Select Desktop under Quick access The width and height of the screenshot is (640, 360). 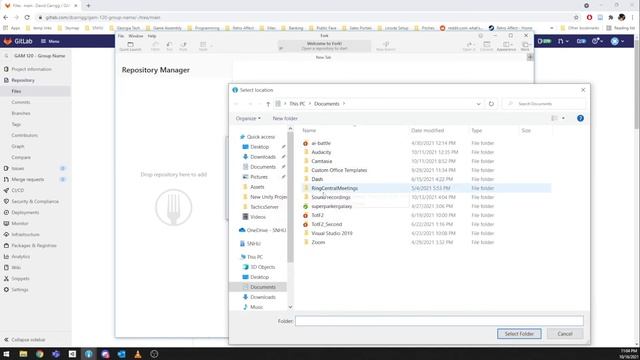tap(260, 147)
